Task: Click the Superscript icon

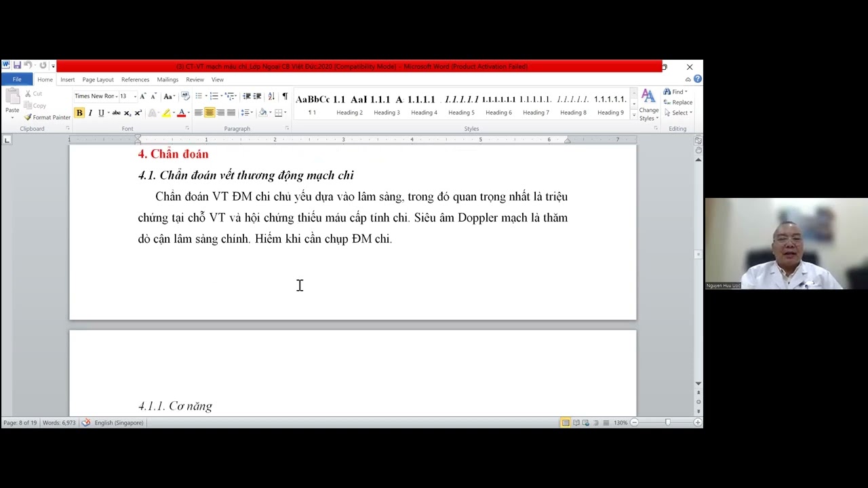Action: pos(138,113)
